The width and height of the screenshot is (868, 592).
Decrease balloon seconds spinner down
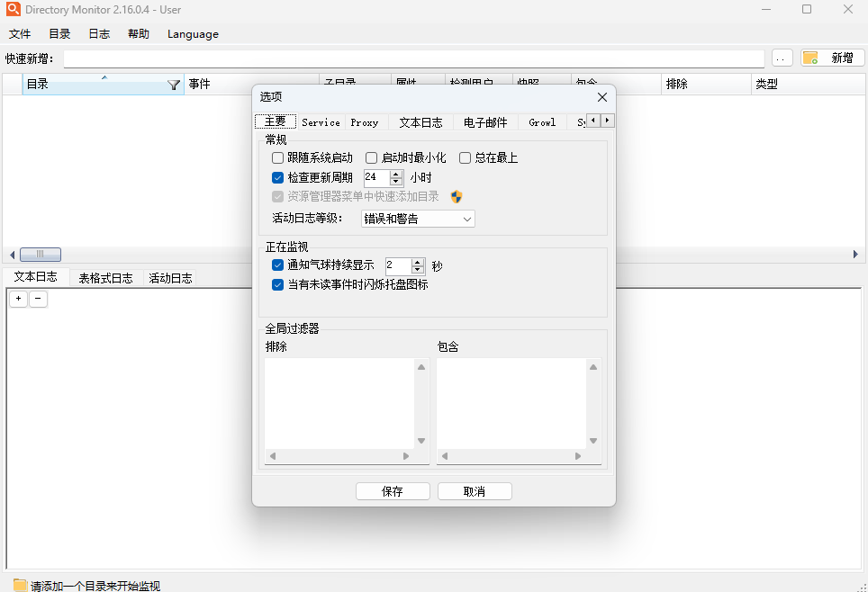click(418, 270)
